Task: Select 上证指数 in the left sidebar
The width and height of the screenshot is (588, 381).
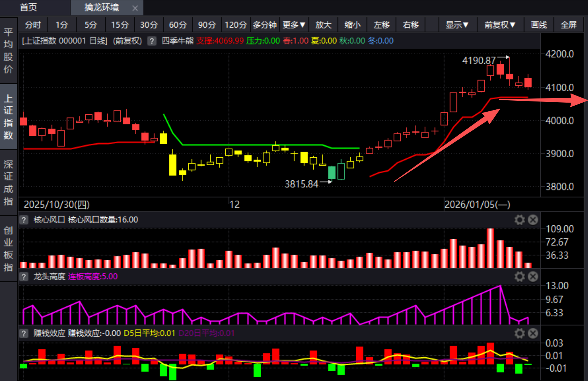Action: pyautogui.click(x=8, y=117)
